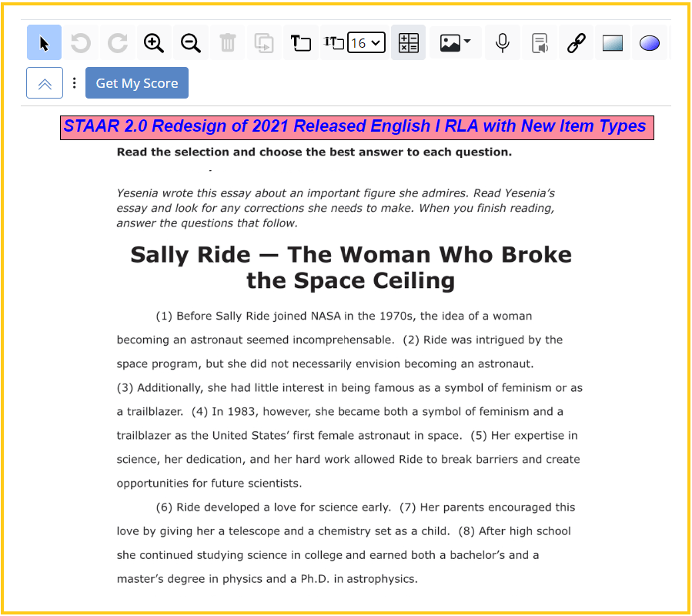Open the three-dot more options menu
This screenshot has width=692, height=616.
pyautogui.click(x=74, y=83)
